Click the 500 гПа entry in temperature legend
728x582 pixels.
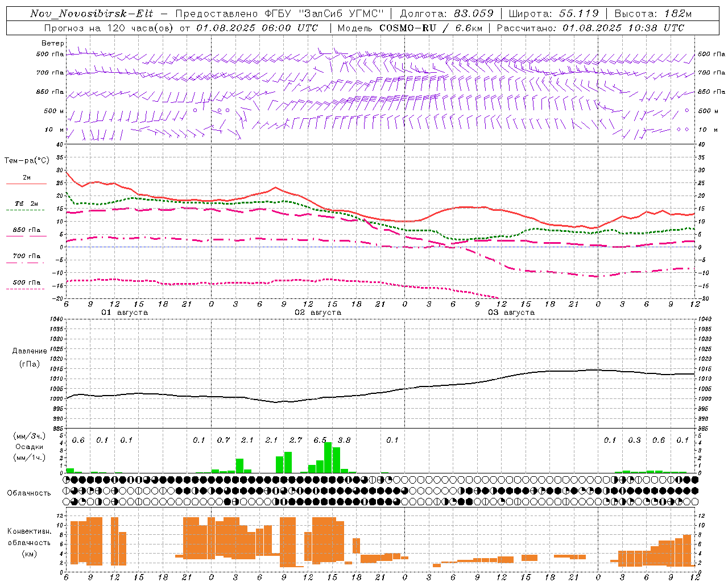pyautogui.click(x=26, y=282)
